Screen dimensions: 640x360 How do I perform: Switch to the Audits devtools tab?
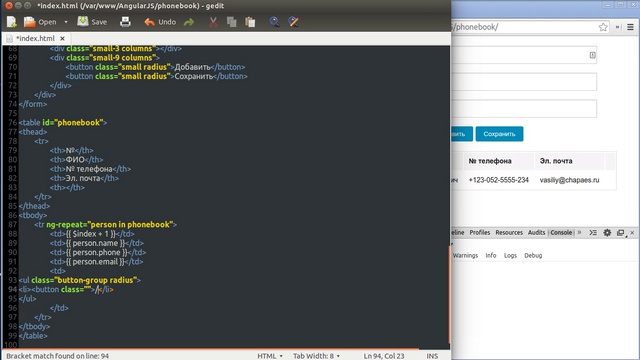point(536,232)
